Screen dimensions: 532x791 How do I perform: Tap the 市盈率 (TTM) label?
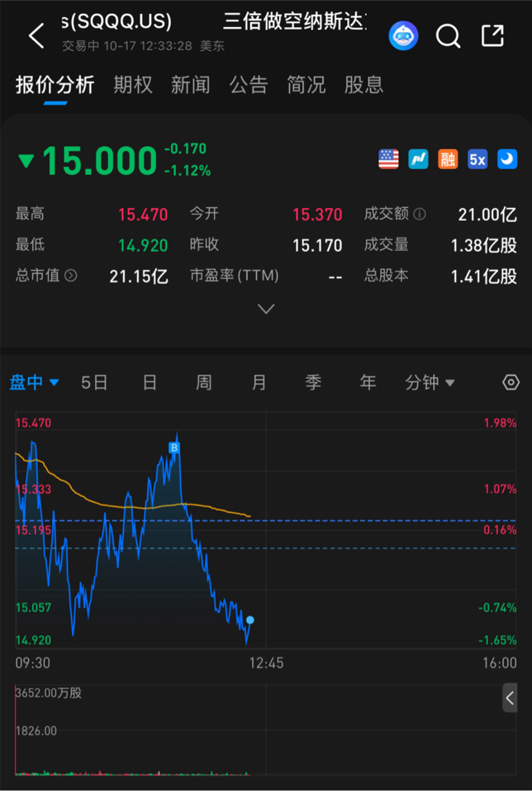pyautogui.click(x=234, y=276)
